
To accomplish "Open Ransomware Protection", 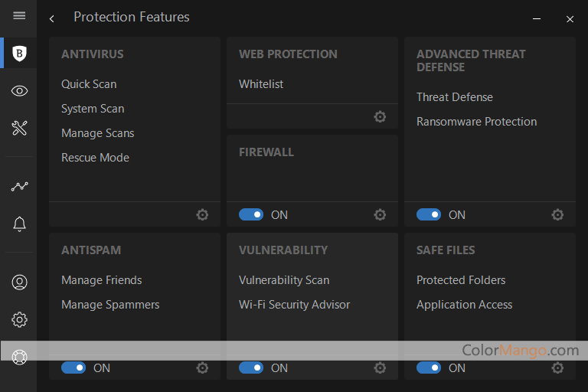I will 476,122.
